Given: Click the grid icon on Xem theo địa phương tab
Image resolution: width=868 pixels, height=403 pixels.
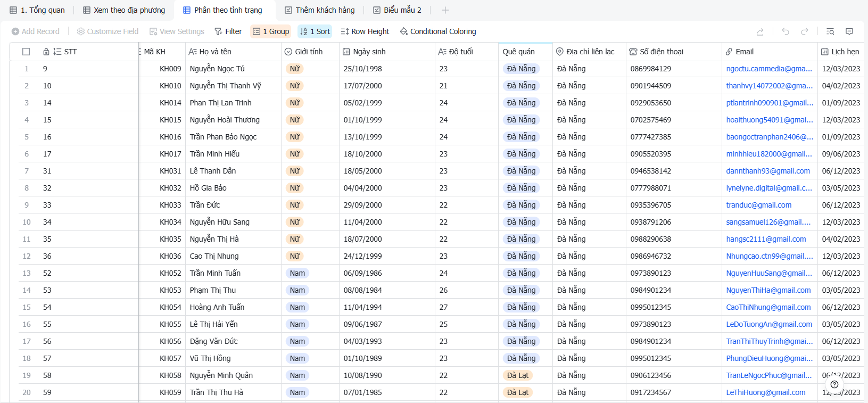Looking at the screenshot, I should pyautogui.click(x=87, y=10).
